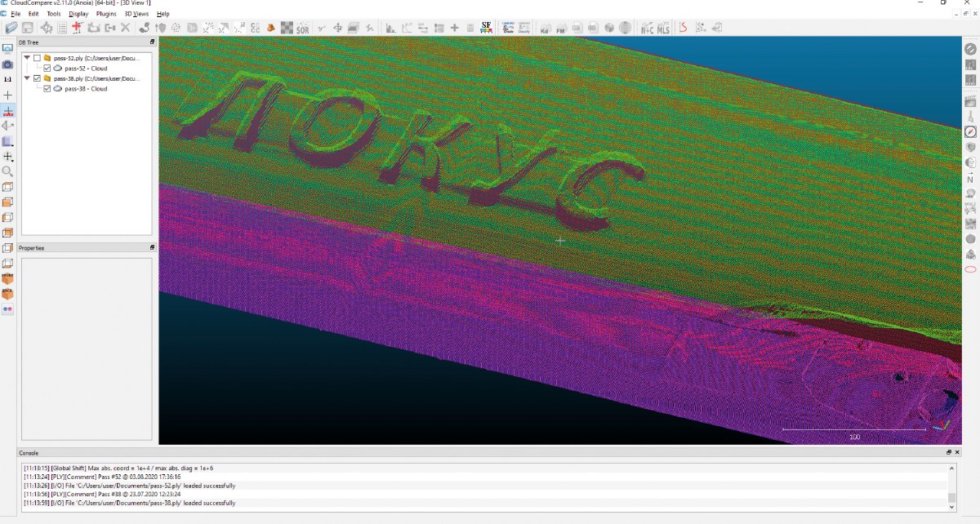Open the histogram chart icon
Viewport: 980px width, 524px height.
(x=391, y=28)
